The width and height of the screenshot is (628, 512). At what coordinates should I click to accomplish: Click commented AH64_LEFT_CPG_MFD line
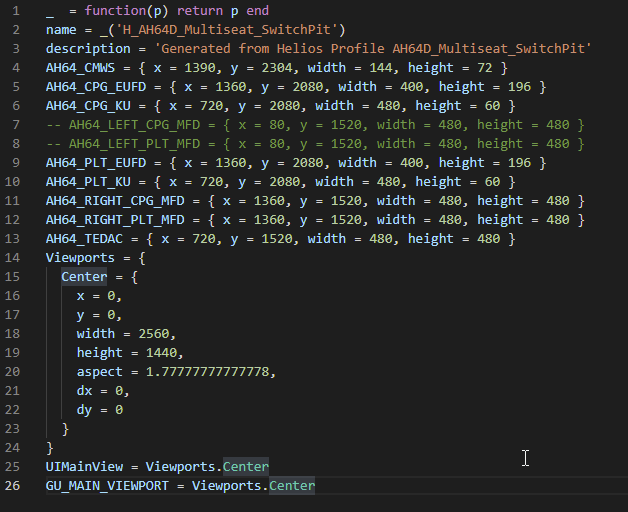315,125
